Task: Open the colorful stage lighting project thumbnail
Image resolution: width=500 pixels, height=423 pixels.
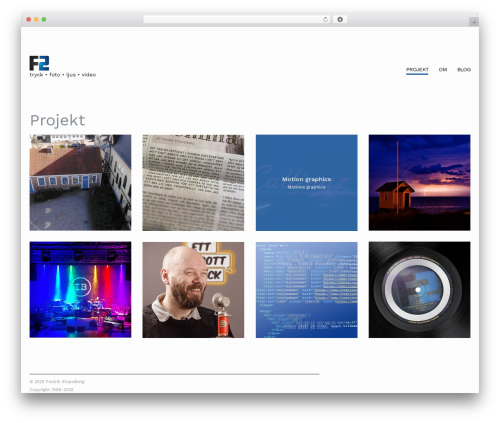Action: (x=80, y=290)
